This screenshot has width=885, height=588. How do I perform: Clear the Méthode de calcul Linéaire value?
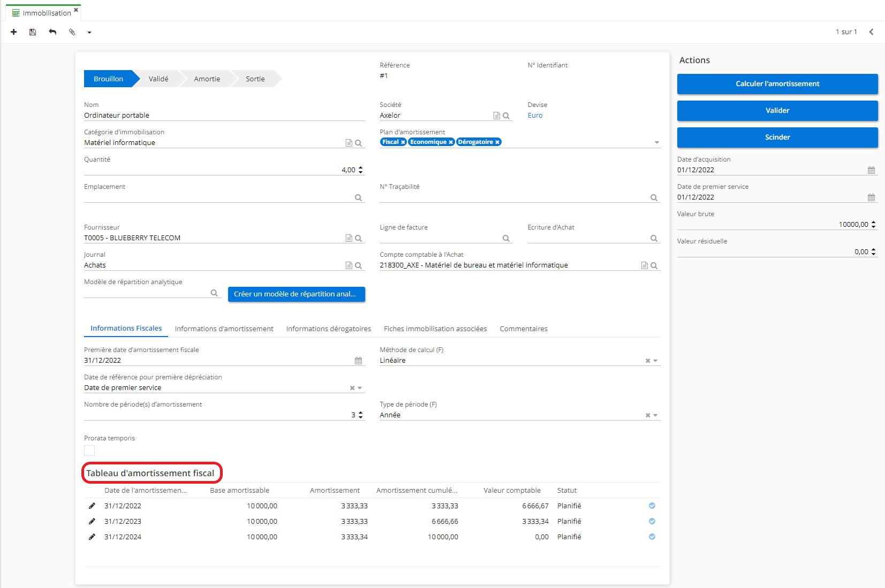(648, 361)
